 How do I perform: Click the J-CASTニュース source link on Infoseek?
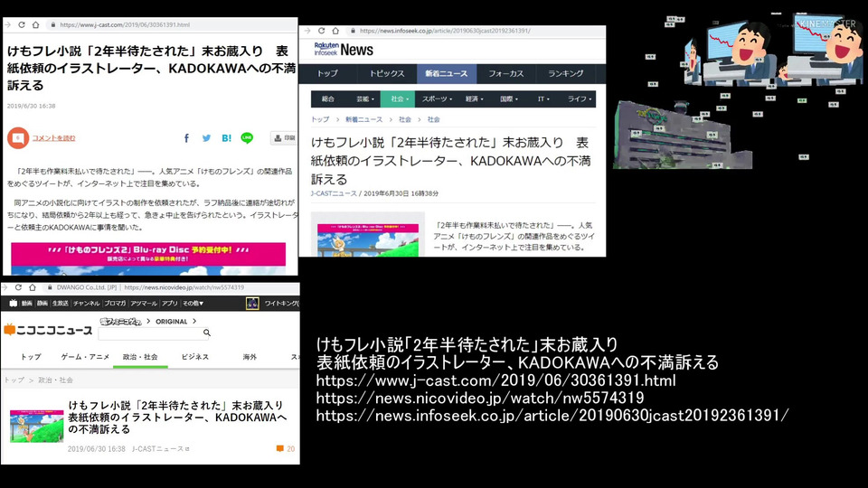[334, 193]
